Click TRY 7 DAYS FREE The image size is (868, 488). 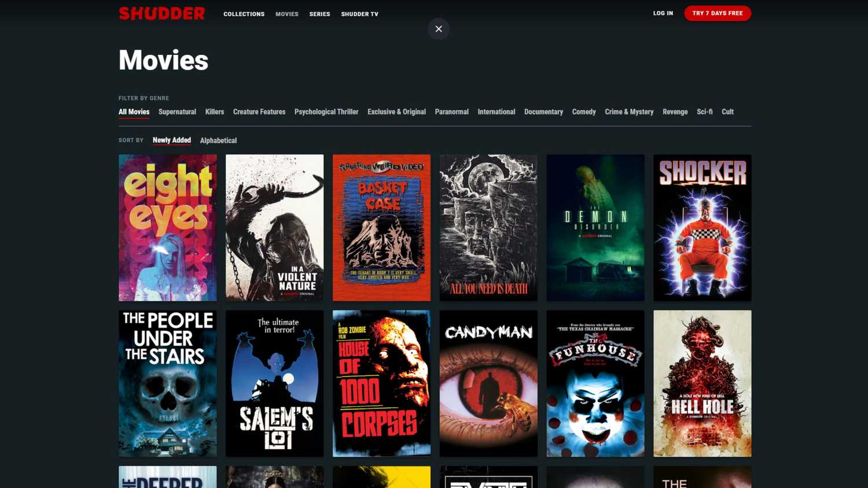[718, 13]
